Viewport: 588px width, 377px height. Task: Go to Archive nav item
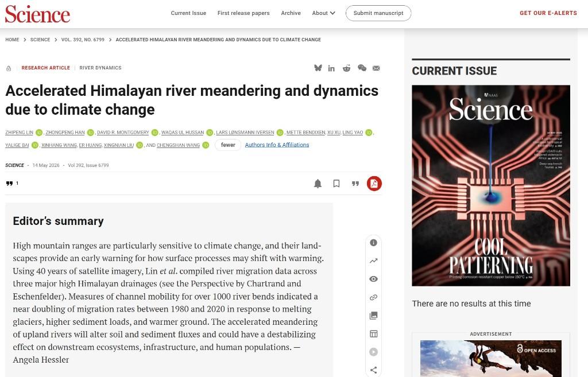[x=291, y=13]
